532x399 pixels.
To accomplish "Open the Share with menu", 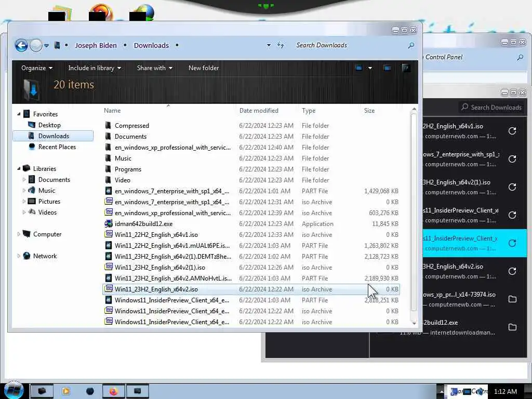I will click(x=155, y=68).
